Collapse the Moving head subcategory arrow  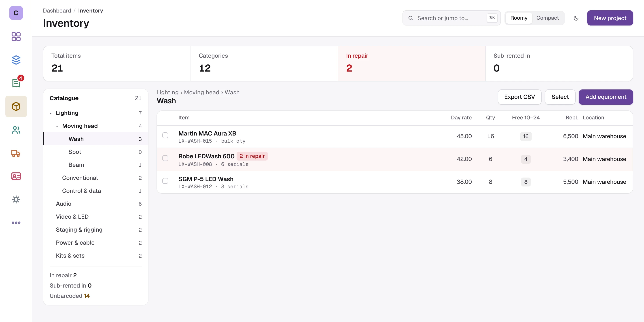tap(57, 127)
